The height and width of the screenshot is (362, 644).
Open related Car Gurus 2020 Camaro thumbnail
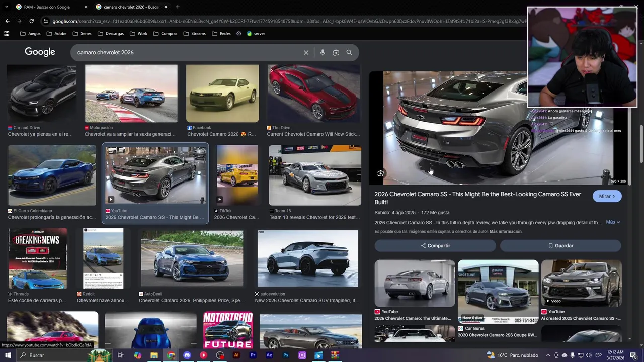(x=498, y=292)
